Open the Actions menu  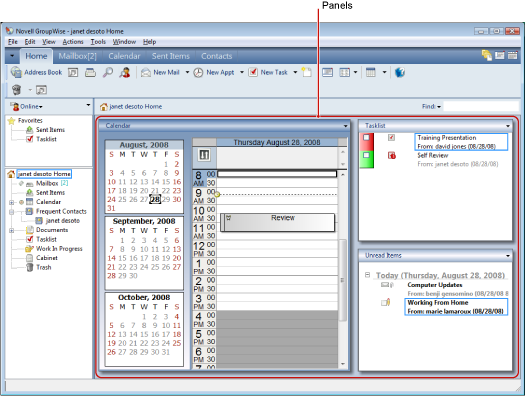[73, 42]
